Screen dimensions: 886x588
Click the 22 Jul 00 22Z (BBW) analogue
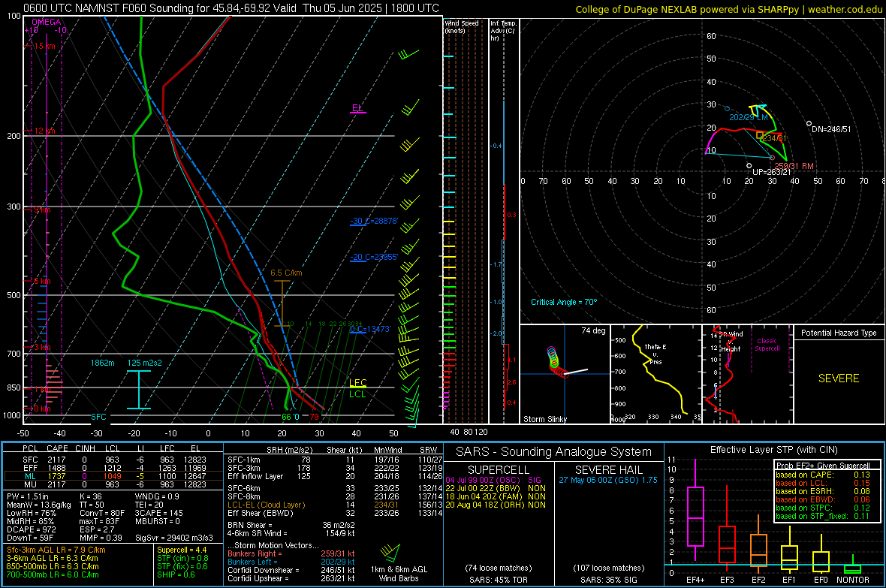(496, 488)
